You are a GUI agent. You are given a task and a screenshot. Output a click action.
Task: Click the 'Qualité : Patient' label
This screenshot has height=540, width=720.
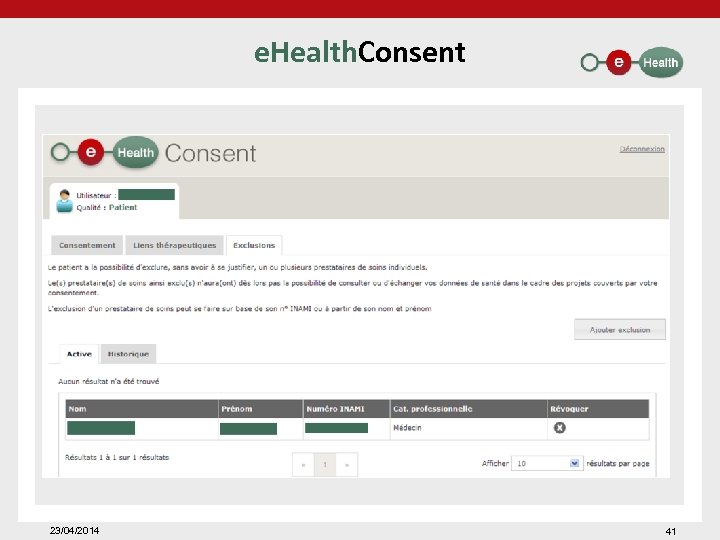click(x=107, y=208)
